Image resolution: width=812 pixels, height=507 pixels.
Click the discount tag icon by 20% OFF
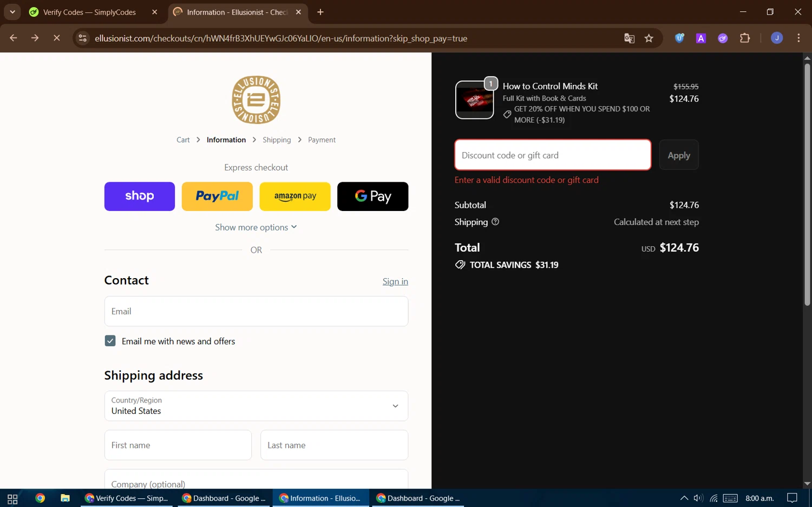click(507, 114)
